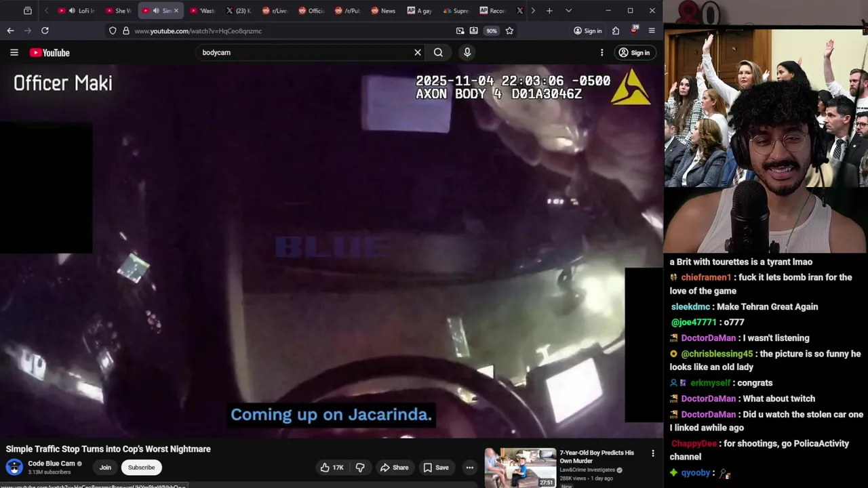Switch to the A gay AP tab

pos(420,11)
